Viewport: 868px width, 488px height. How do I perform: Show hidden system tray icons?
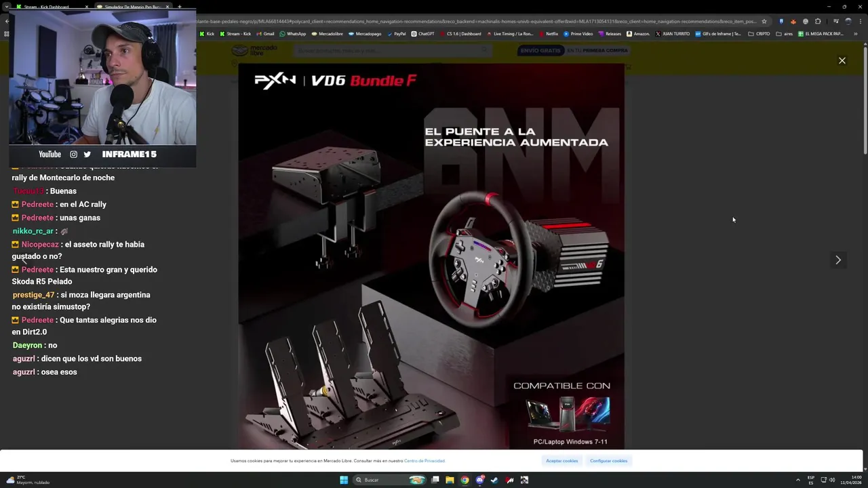point(798,480)
